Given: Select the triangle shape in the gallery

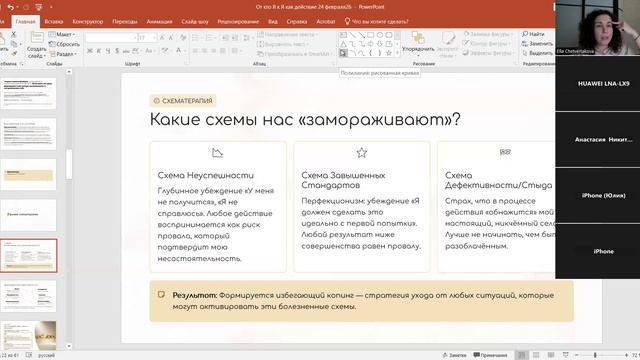Looking at the screenshot, I should pos(343,44).
